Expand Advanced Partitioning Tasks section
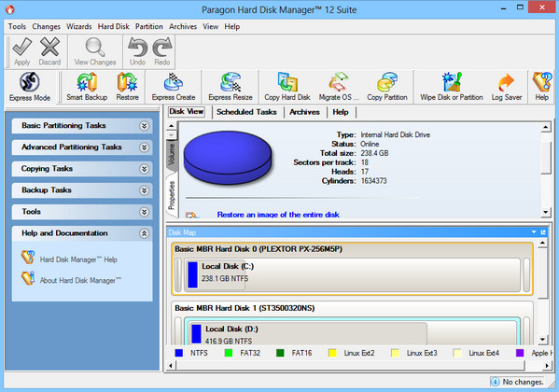The width and height of the screenshot is (559, 392). [x=144, y=147]
